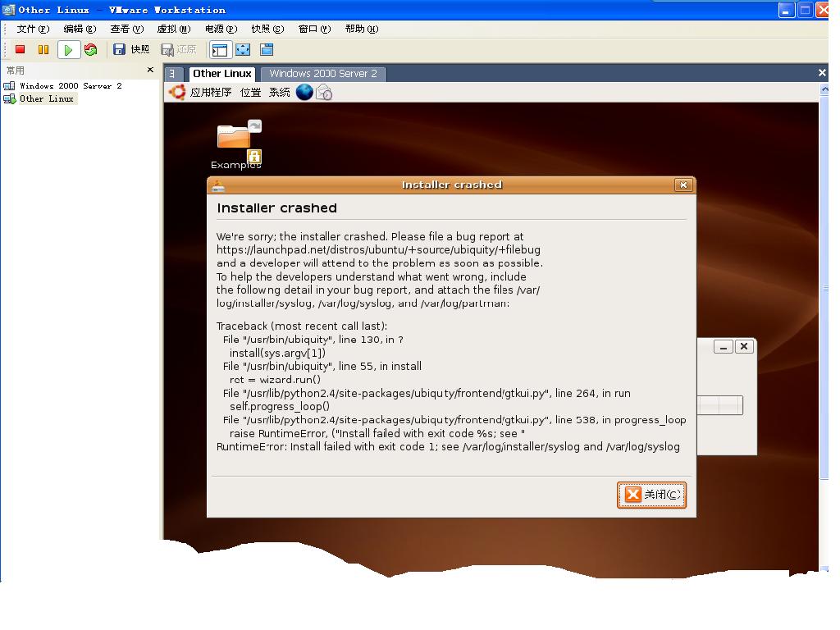This screenshot has height=630, width=840.
Task: Open the 电源(P) menu
Action: point(221,29)
